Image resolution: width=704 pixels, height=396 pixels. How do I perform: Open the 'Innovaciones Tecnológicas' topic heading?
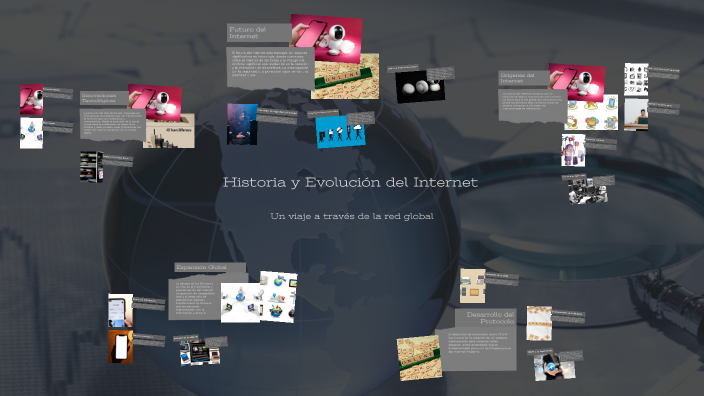pos(99,98)
